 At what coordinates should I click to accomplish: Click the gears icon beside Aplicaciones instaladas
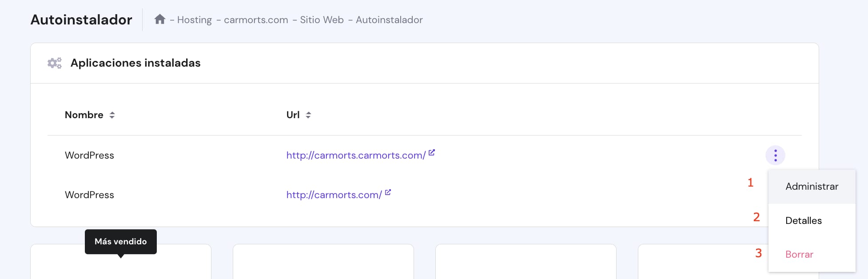pos(55,63)
